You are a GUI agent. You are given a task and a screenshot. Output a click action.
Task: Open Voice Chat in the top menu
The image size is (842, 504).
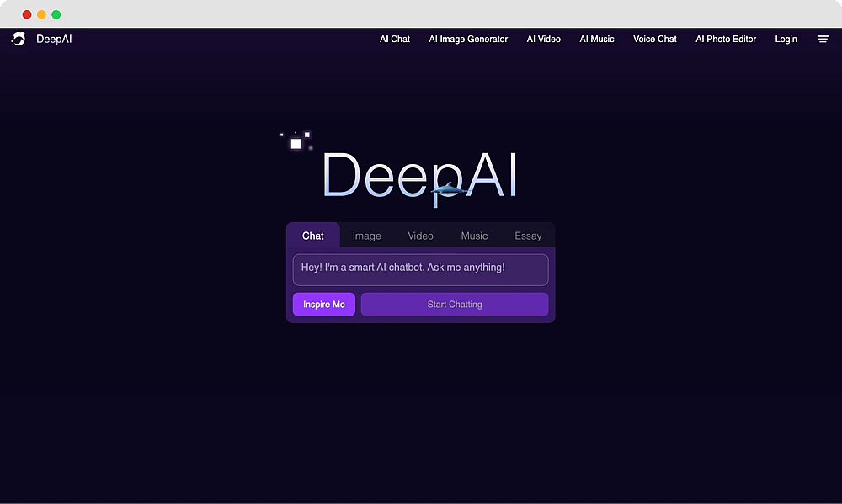pyautogui.click(x=654, y=40)
